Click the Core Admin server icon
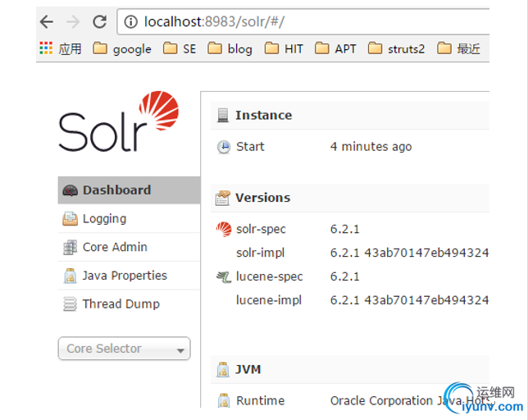Viewport: 528px width, 420px height. [x=70, y=247]
